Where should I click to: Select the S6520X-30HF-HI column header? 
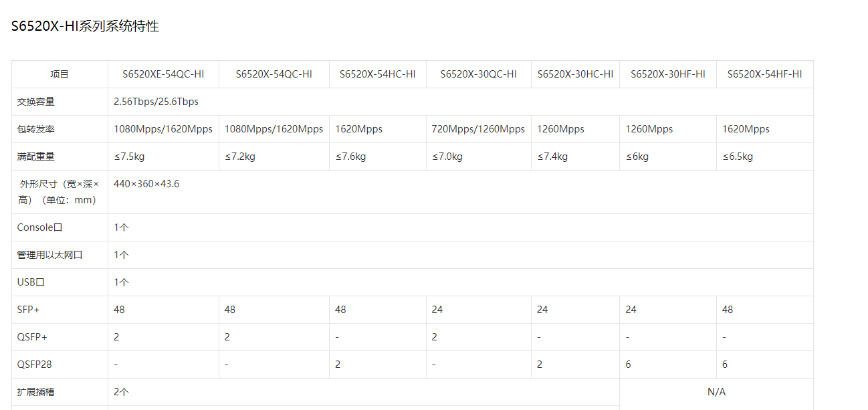tap(667, 74)
